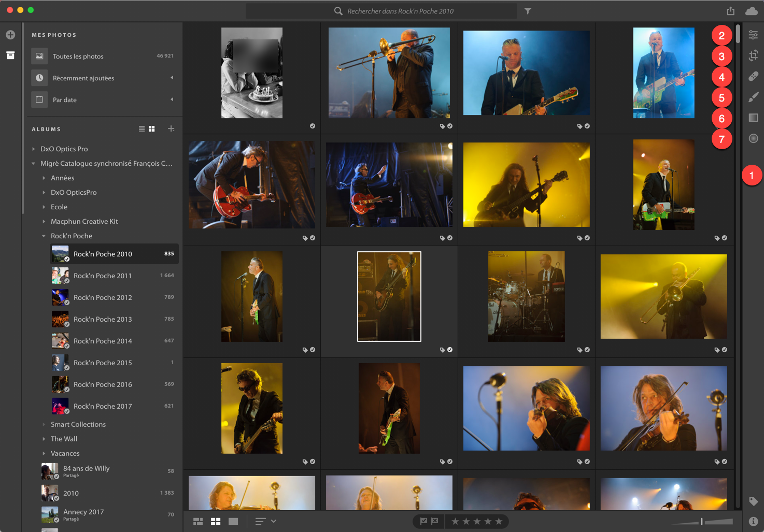Expand the Par date arrow
Viewport: 764px width, 532px height.
coord(172,99)
